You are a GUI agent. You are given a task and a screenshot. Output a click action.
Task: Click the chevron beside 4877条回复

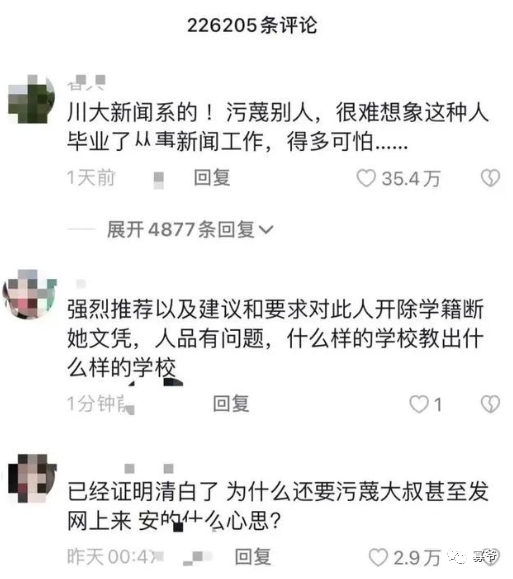point(266,230)
